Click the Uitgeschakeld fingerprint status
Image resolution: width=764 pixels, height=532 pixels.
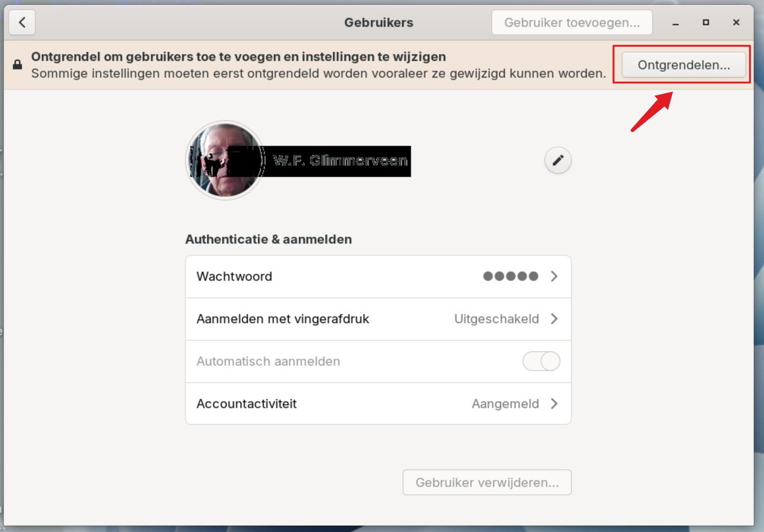(x=496, y=319)
